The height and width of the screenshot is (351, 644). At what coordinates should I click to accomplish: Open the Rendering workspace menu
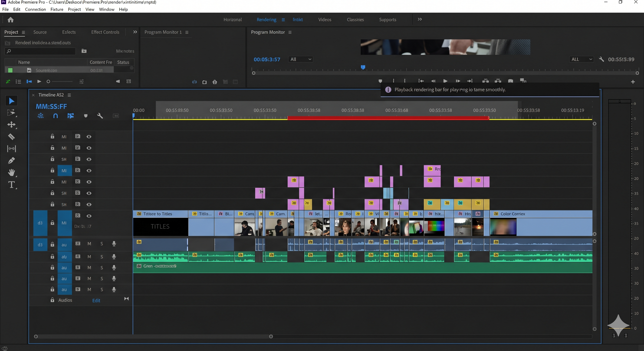[283, 19]
